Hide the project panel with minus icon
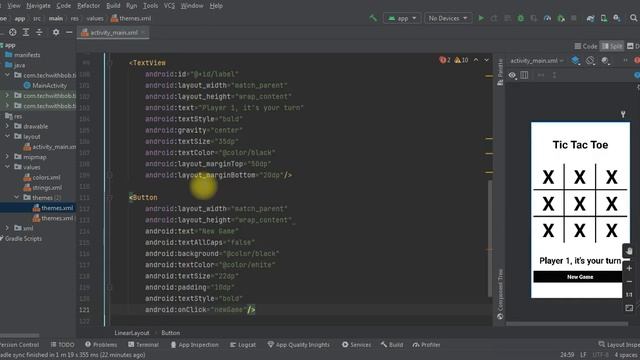The image size is (640, 360). coord(69,32)
